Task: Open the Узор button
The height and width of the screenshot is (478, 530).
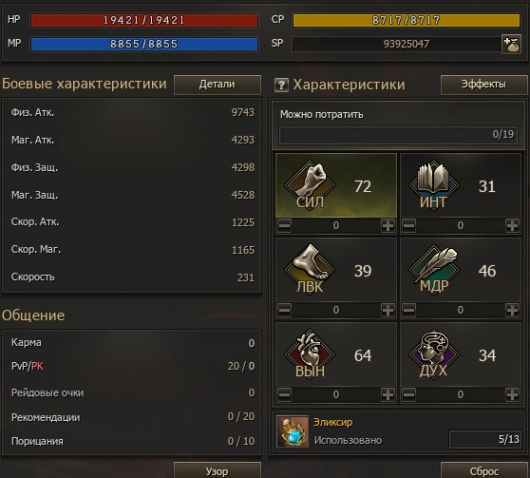Action: point(217,471)
